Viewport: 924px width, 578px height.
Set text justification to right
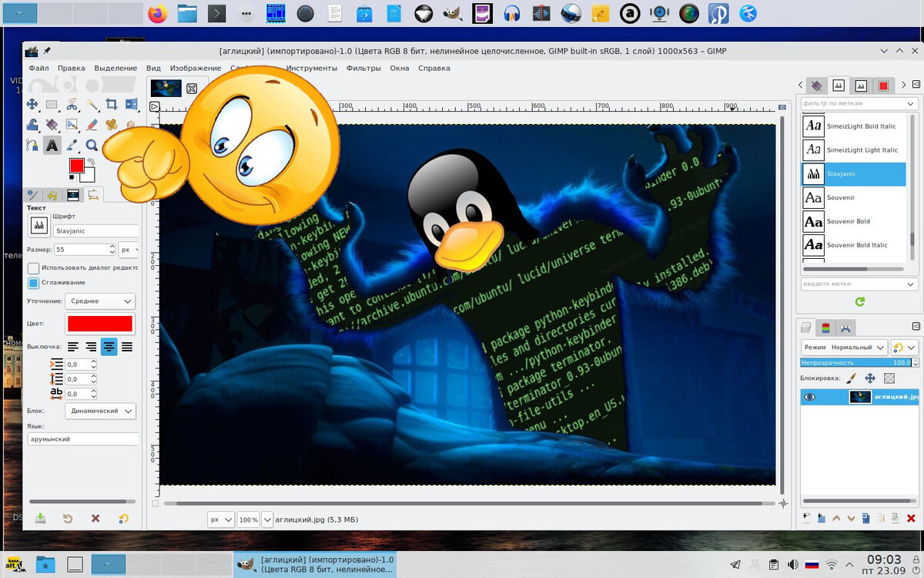[x=91, y=347]
